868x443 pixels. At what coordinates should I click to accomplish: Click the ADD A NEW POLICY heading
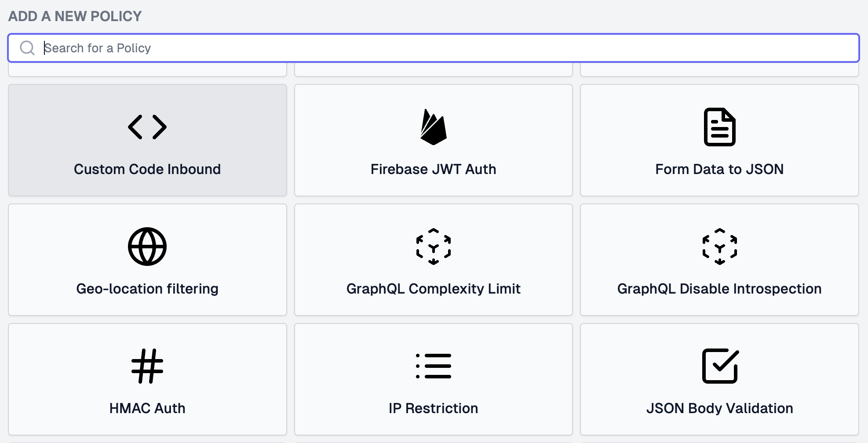tap(75, 16)
